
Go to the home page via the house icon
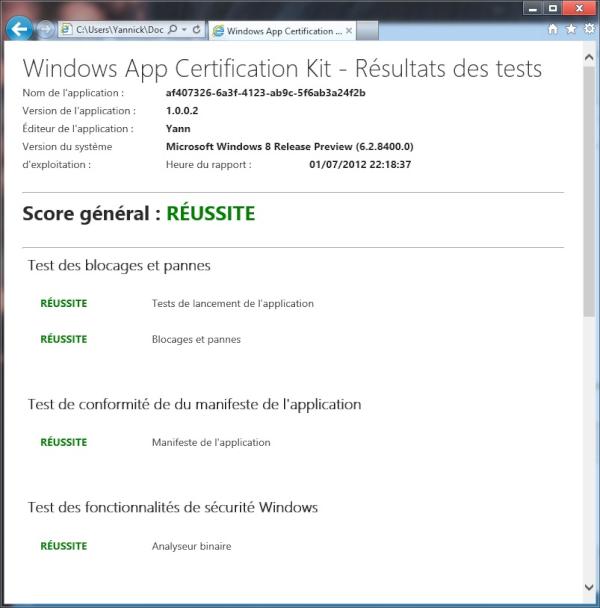coord(553,29)
